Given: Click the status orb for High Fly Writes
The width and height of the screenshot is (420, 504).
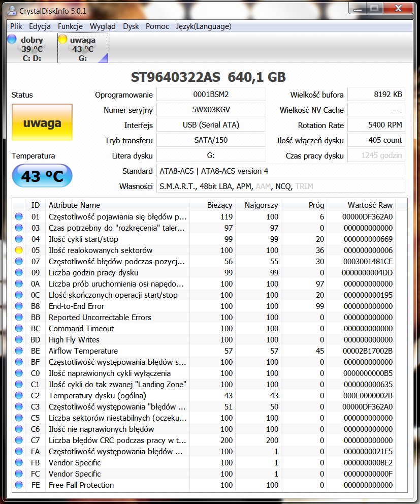Looking at the screenshot, I should coord(19,340).
